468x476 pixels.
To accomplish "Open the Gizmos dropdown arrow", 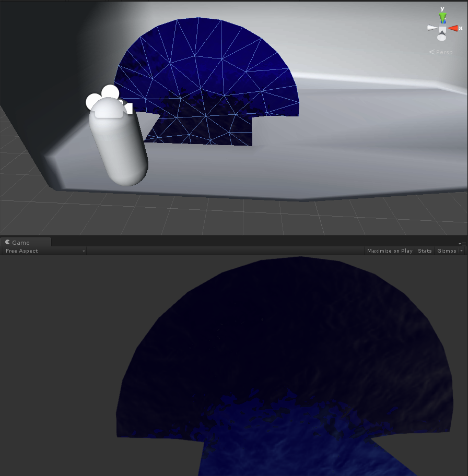I will pos(462,251).
